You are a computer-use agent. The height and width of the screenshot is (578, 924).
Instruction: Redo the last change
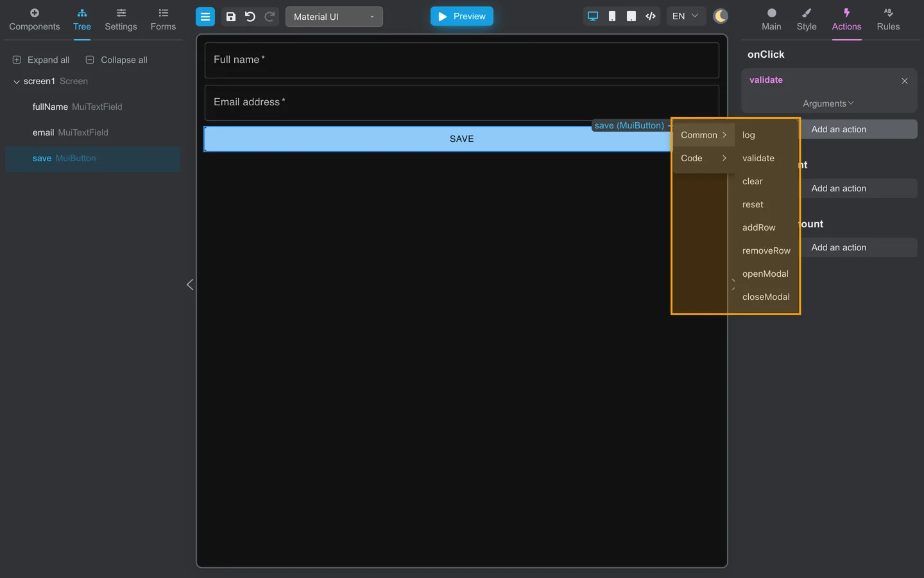270,17
